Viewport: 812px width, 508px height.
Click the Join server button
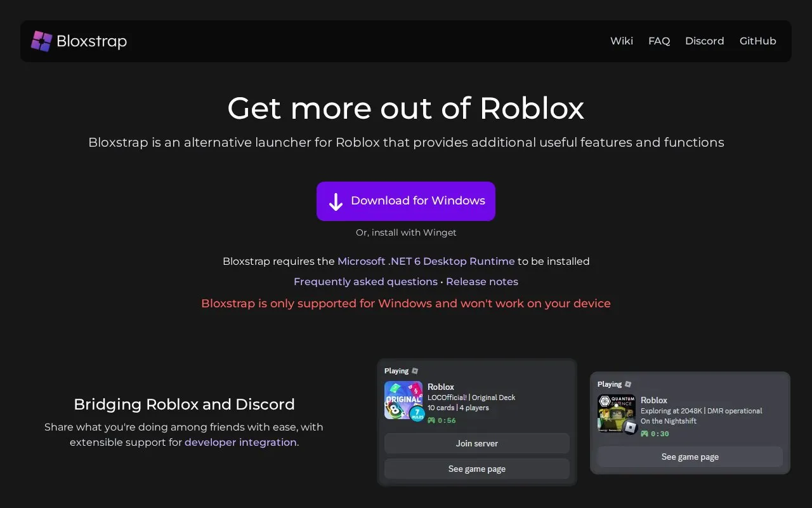point(477,443)
